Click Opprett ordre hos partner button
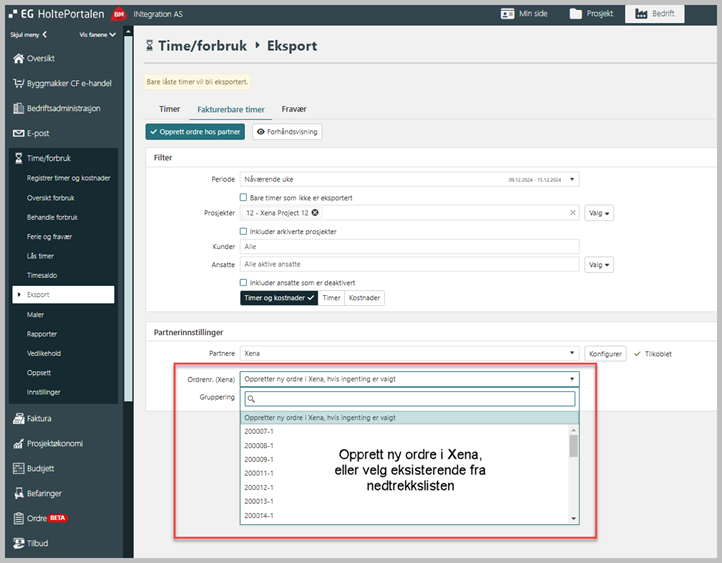Viewport: 722px width, 563px height. pos(195,131)
